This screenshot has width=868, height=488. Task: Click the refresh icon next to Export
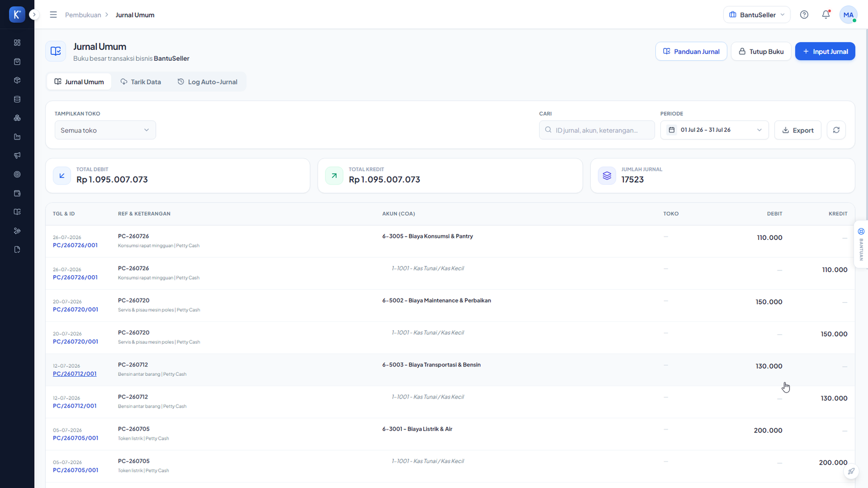[x=836, y=130]
